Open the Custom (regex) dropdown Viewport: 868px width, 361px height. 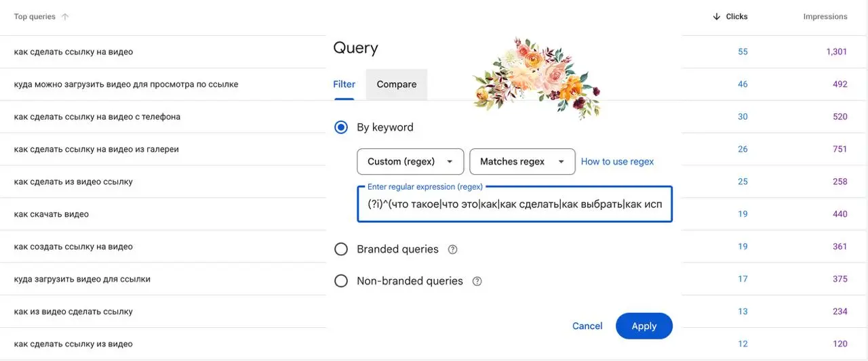click(410, 162)
